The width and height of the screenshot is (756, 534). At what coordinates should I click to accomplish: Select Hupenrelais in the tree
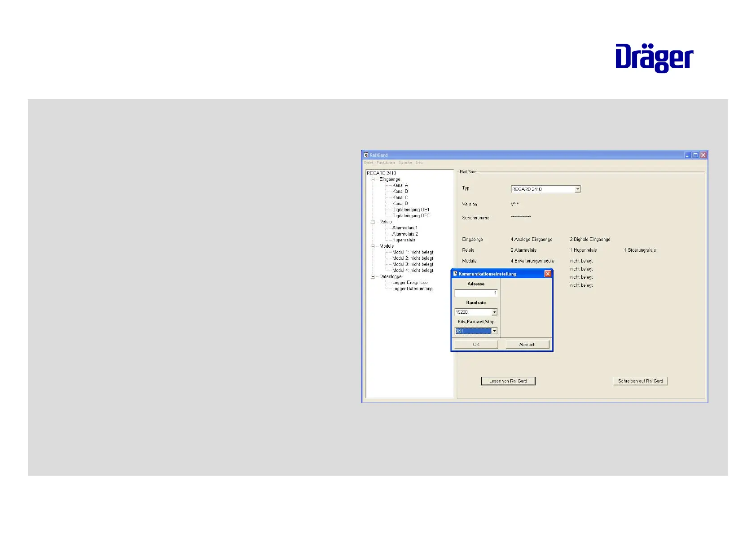pos(404,240)
